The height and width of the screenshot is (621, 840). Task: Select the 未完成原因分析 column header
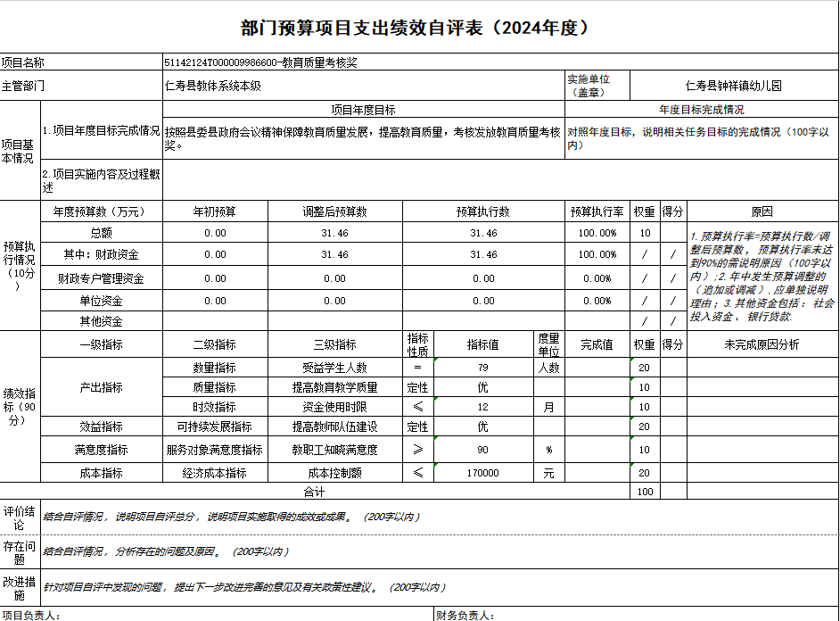pyautogui.click(x=762, y=344)
